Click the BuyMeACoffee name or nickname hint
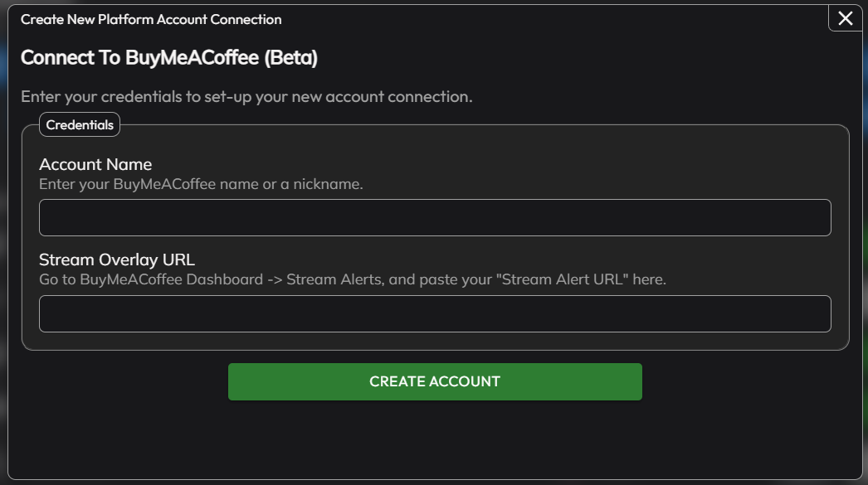Viewport: 868px width, 485px height. 201,184
